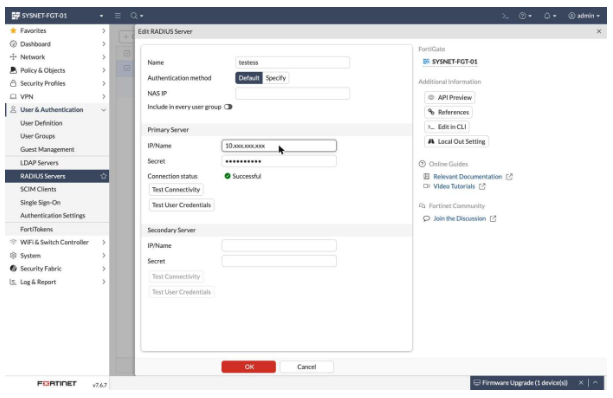
Task: Toggle the sidebar hamburger menu icon
Action: click(x=118, y=16)
